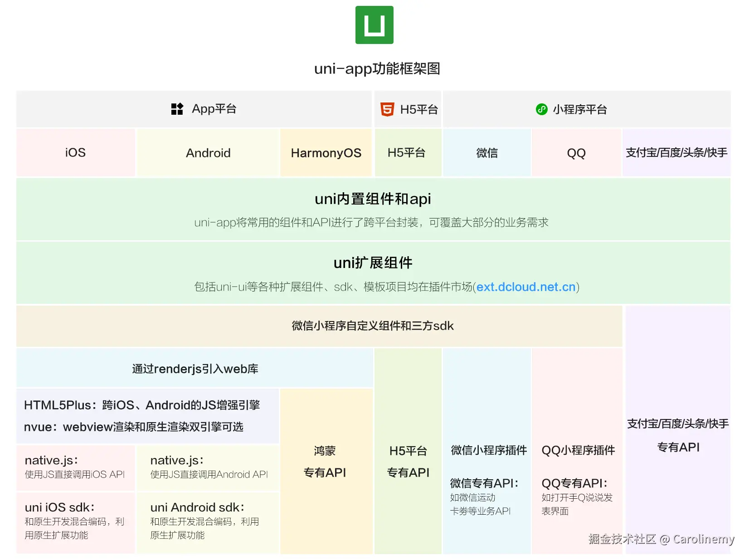
Task: Click the 'QQ小程序插件' label
Action: click(x=578, y=450)
